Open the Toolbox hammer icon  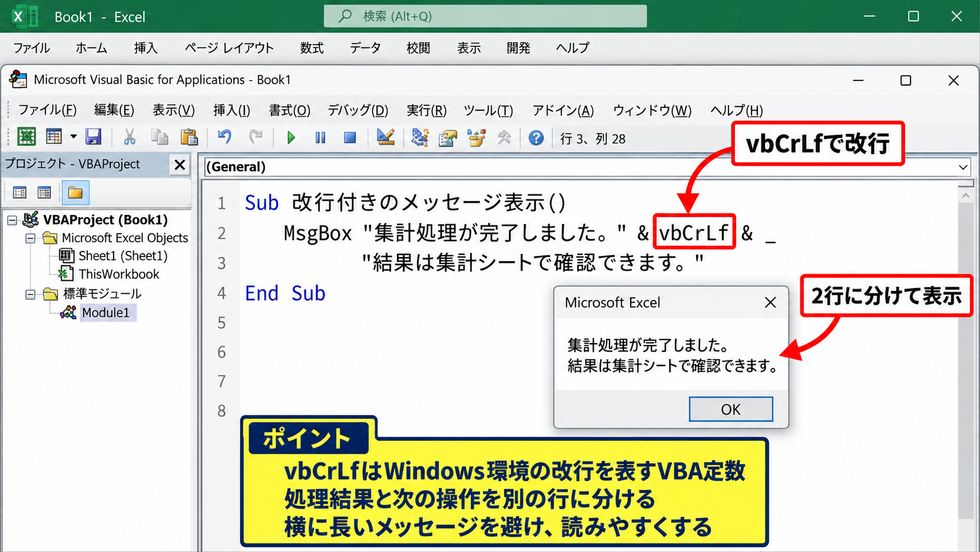(x=504, y=138)
